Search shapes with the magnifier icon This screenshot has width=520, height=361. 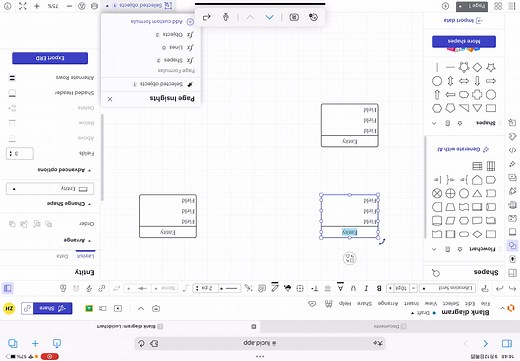point(436,273)
